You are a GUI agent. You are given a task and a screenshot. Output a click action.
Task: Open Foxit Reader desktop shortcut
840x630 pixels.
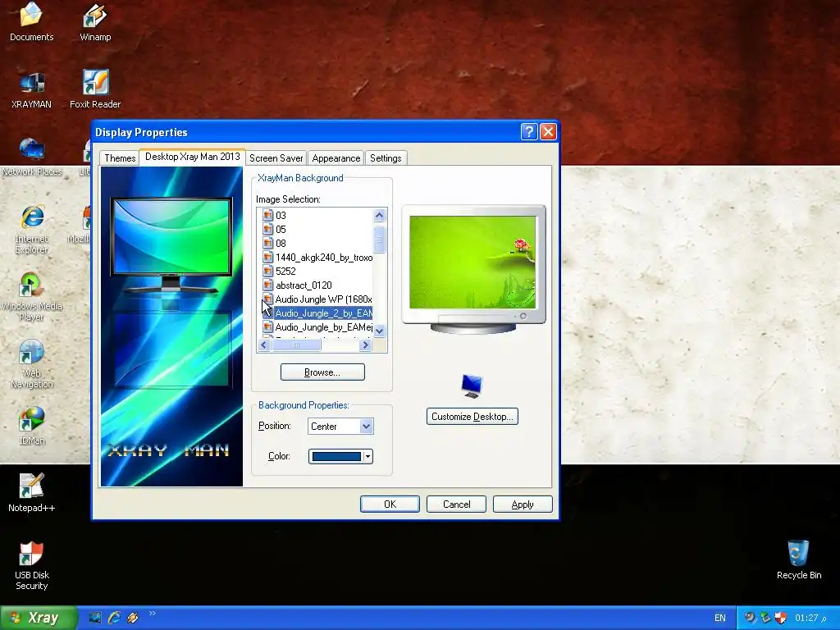coord(95,89)
